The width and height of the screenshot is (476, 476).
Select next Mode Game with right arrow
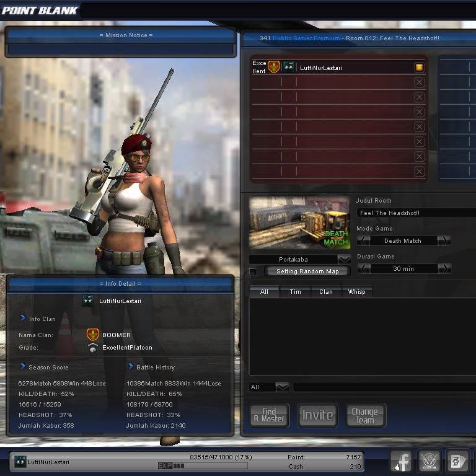[x=444, y=240]
